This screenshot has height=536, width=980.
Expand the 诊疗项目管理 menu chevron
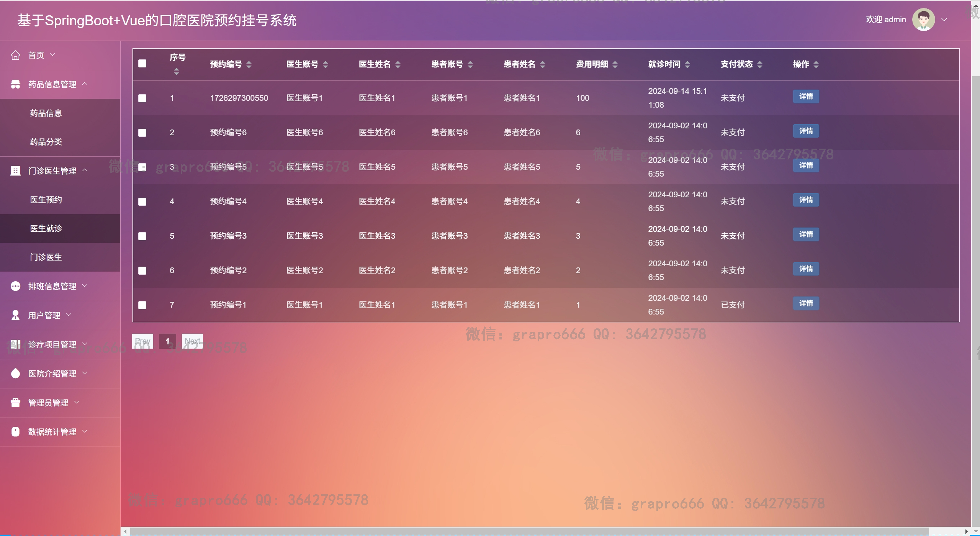pyautogui.click(x=85, y=344)
